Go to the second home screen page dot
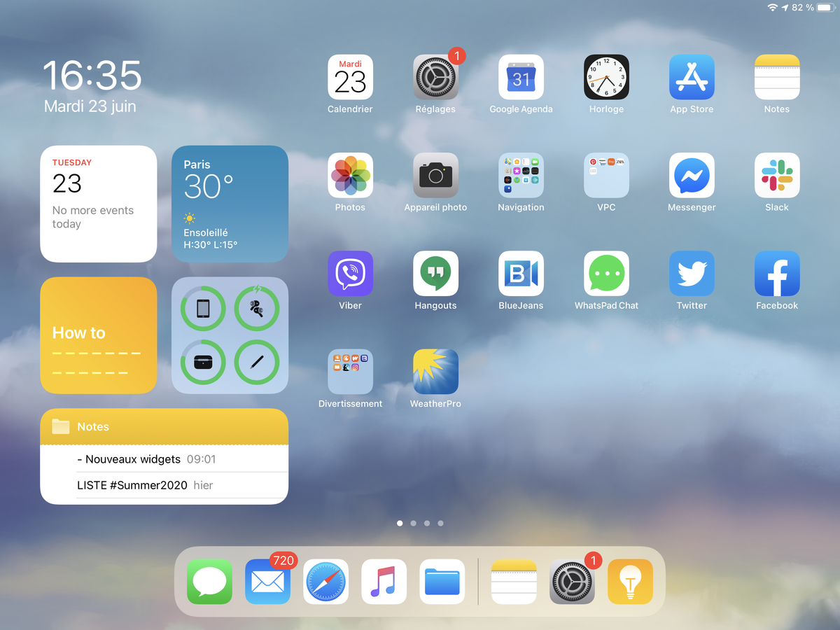 coord(413,523)
